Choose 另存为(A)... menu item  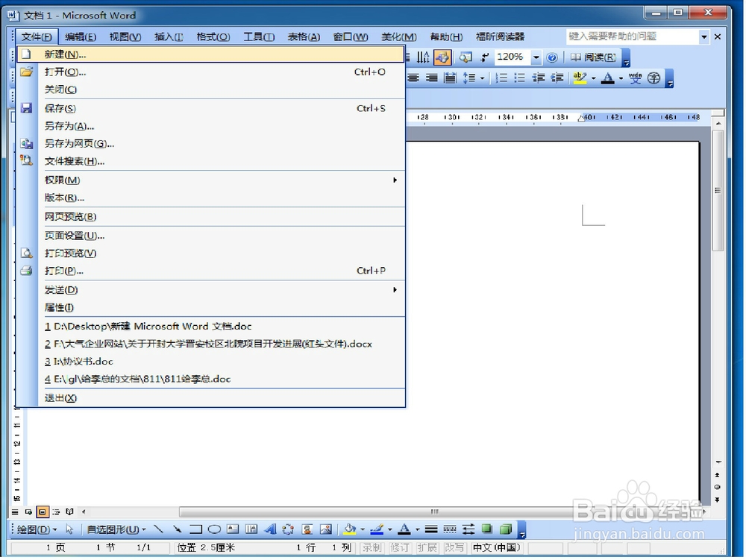[x=211, y=126]
